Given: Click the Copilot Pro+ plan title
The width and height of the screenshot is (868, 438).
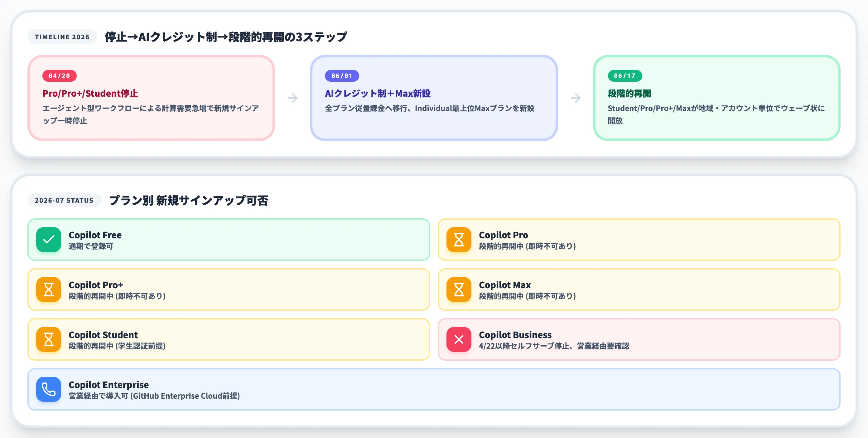Looking at the screenshot, I should (96, 285).
